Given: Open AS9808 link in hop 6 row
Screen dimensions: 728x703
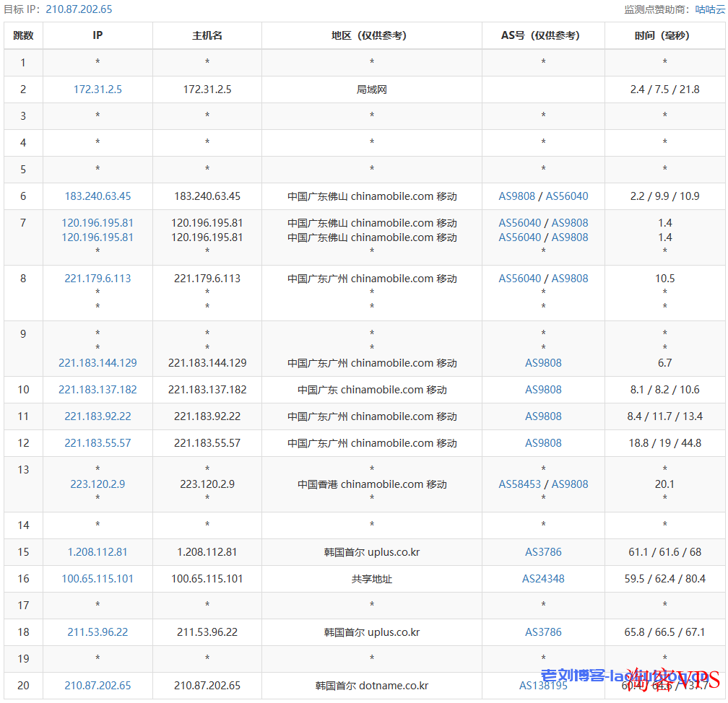Looking at the screenshot, I should tap(517, 196).
